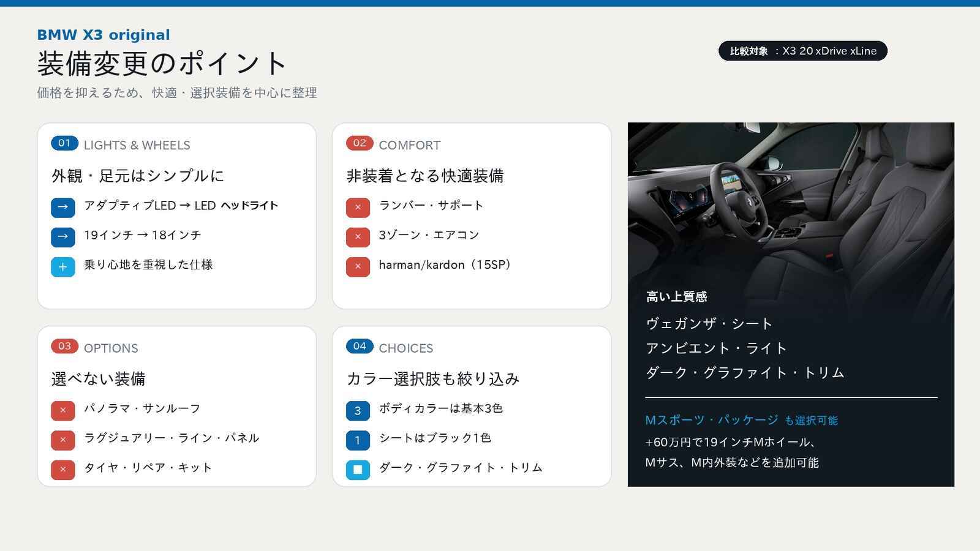The width and height of the screenshot is (980, 551).
Task: Click the text アンビエント・ライト
Action: pyautogui.click(x=717, y=348)
